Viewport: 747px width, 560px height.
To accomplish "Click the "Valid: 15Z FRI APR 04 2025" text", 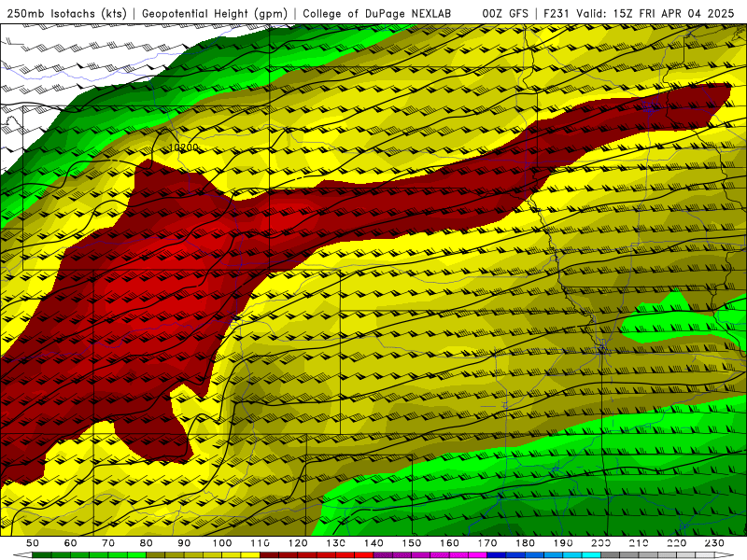I will point(655,13).
